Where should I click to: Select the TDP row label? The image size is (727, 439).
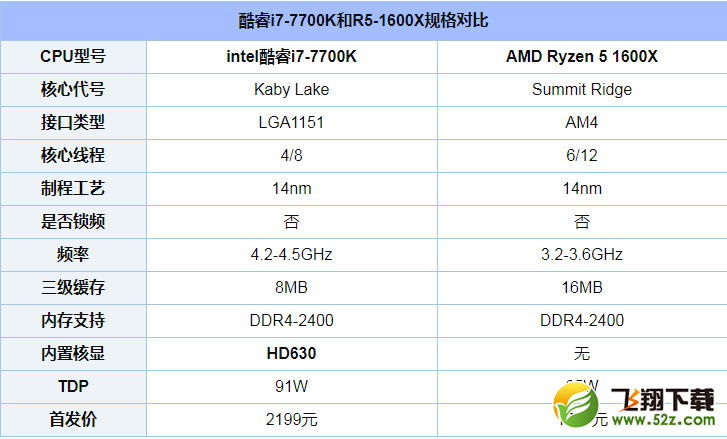[73, 387]
